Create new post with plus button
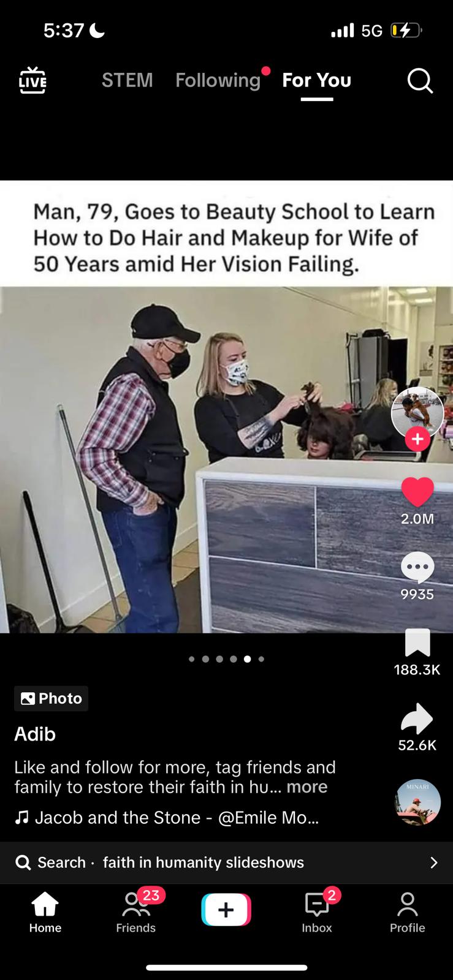The height and width of the screenshot is (980, 453). click(226, 910)
